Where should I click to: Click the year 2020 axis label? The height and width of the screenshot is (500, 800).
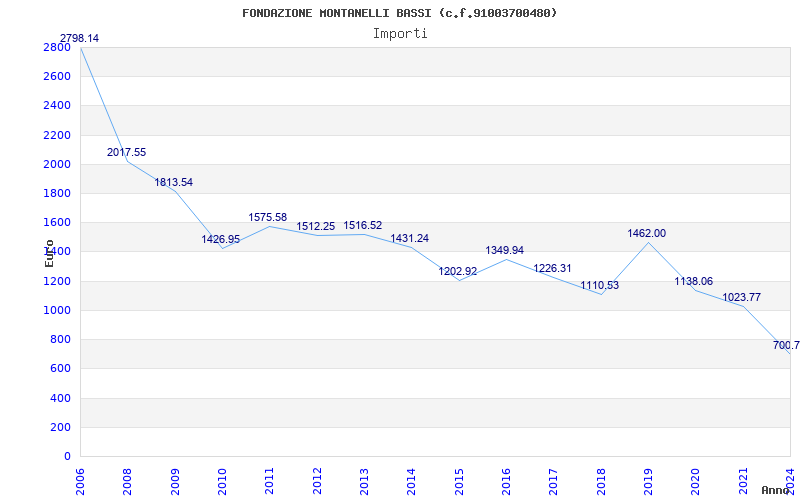pyautogui.click(x=695, y=481)
